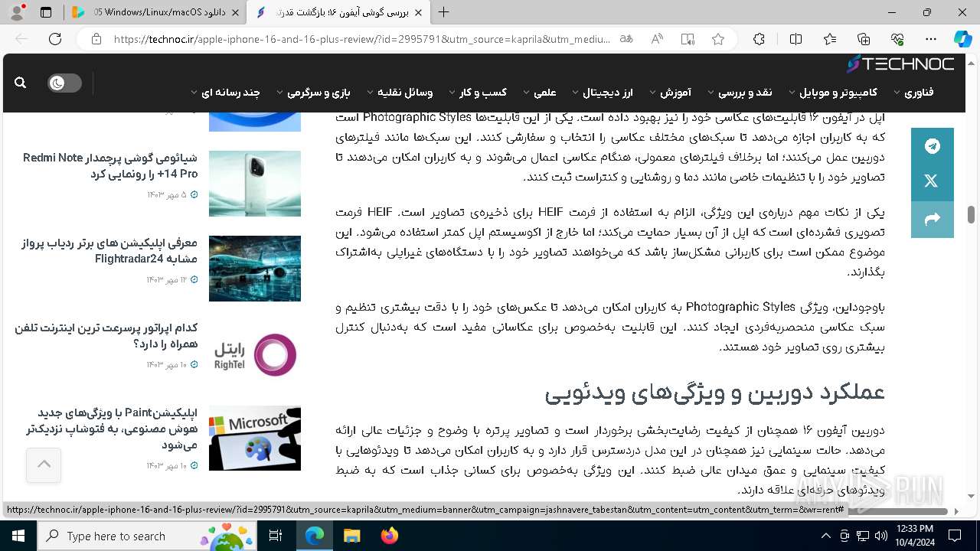Open File Explorer from taskbar
The width and height of the screenshot is (980, 551).
[351, 536]
